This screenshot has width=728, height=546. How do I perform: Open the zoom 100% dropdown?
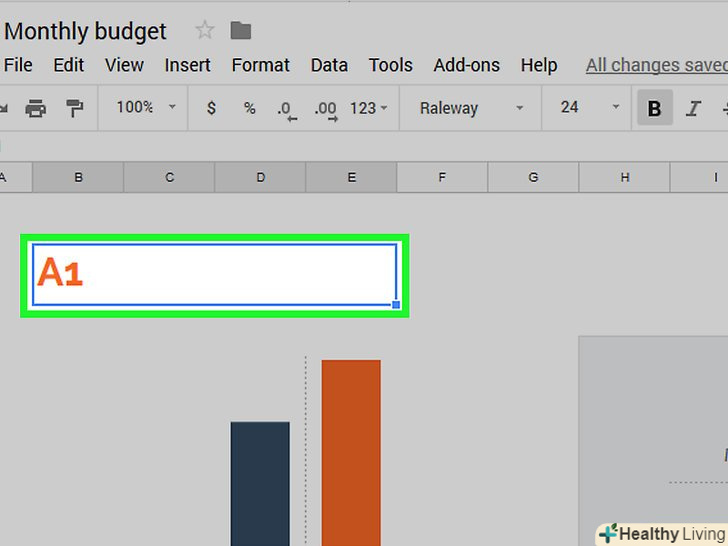[145, 107]
